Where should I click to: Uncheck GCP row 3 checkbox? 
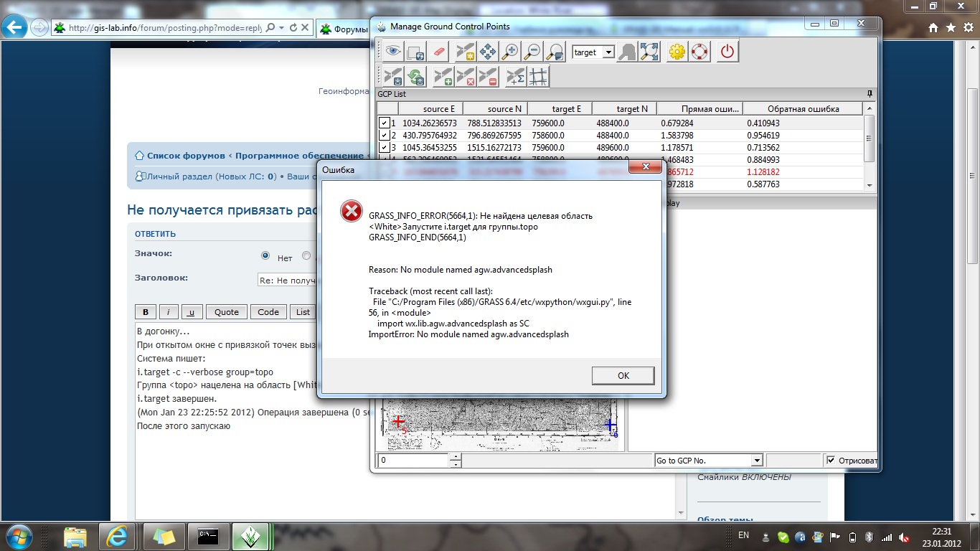point(385,147)
